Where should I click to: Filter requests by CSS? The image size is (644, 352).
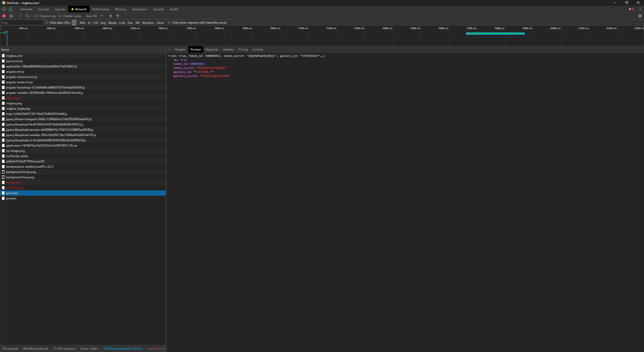click(96, 23)
